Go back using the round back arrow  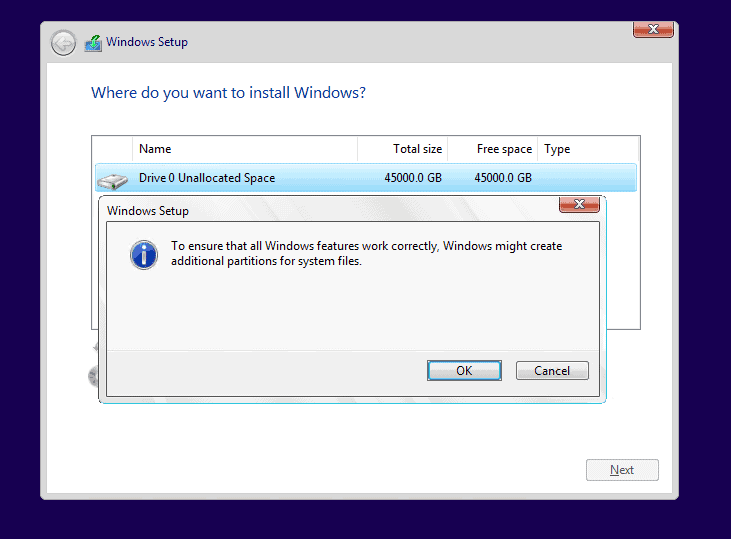pos(63,43)
